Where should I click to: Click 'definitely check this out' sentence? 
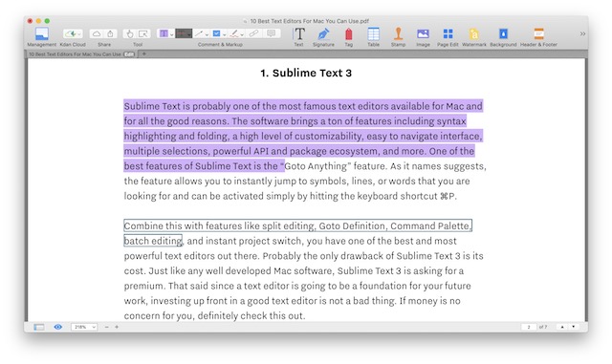click(251, 315)
